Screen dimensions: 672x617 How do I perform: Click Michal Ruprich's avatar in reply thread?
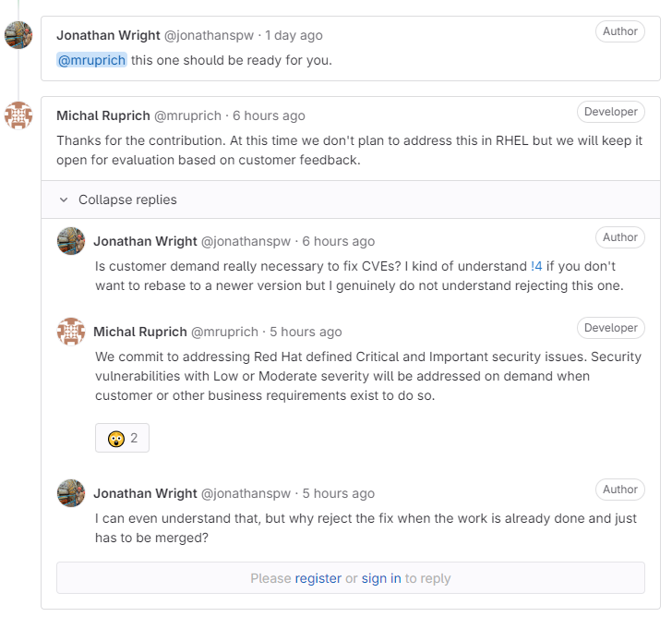click(71, 332)
